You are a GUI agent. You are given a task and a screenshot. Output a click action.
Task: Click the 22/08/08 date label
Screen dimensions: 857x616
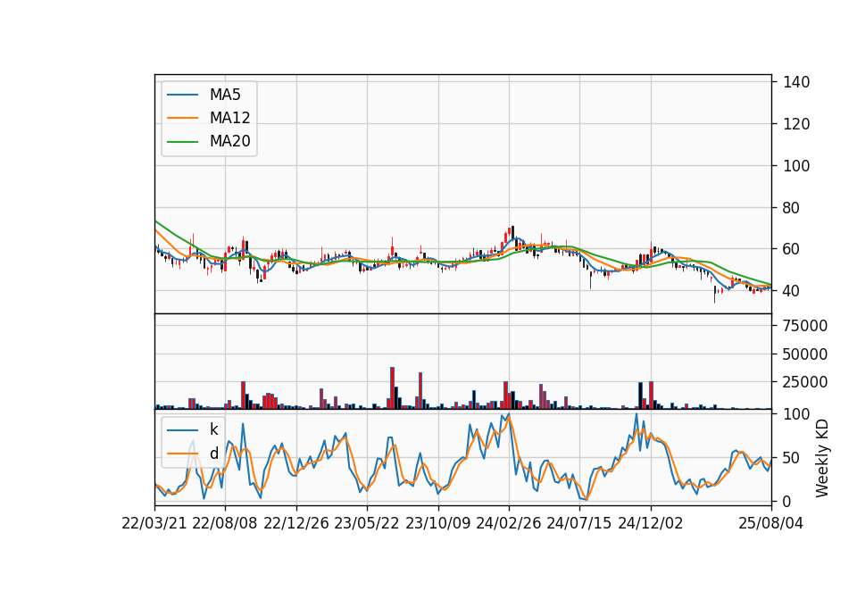(x=225, y=523)
